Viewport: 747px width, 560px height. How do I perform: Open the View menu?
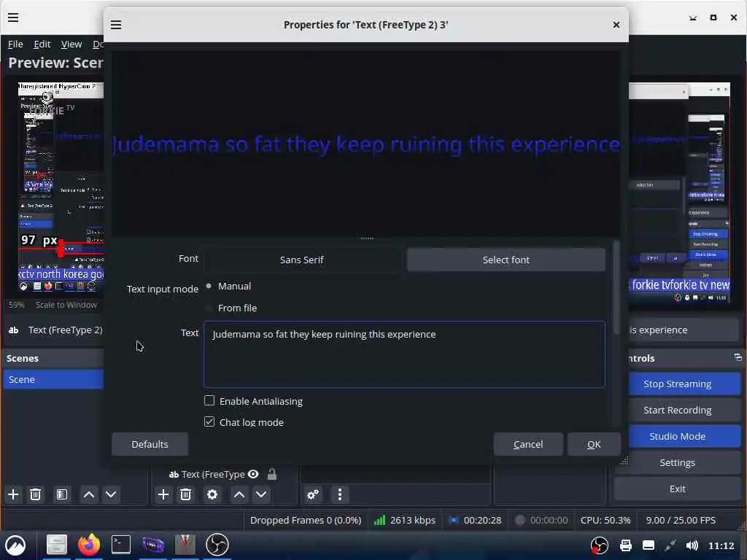tap(71, 44)
